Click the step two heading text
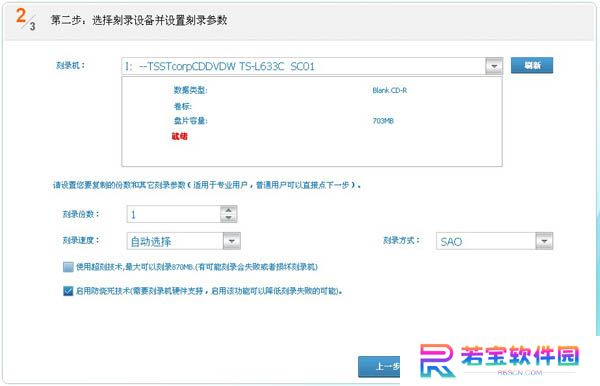Screen dimensions: 600x386 [x=139, y=20]
